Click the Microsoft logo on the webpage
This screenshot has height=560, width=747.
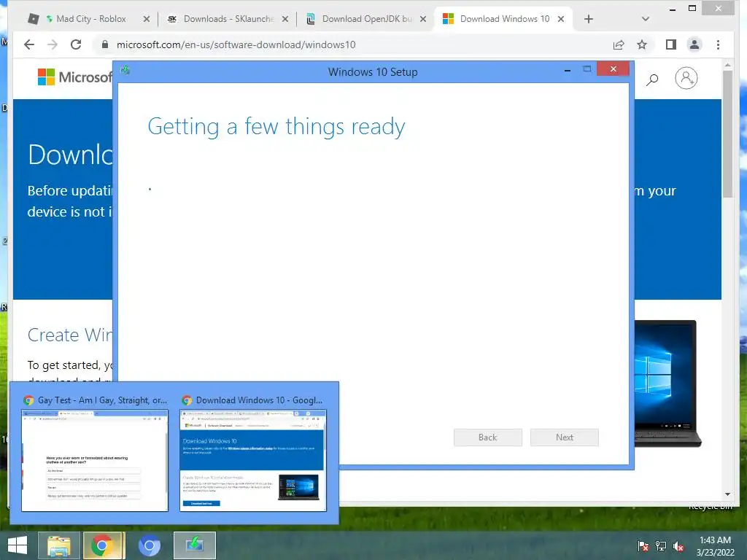(75, 77)
